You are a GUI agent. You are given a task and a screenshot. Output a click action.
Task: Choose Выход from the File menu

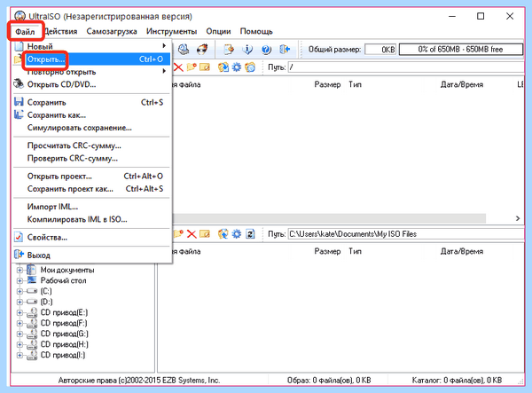(91, 255)
